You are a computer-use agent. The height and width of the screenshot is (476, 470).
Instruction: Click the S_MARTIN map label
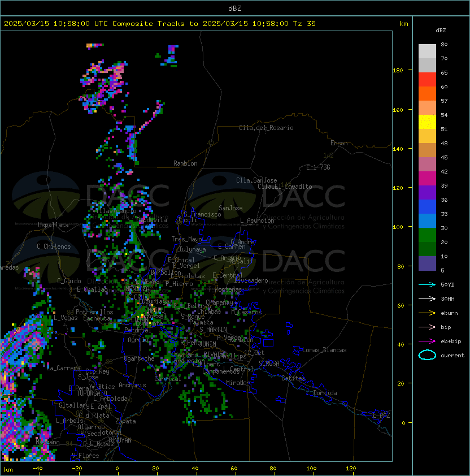pyautogui.click(x=214, y=330)
